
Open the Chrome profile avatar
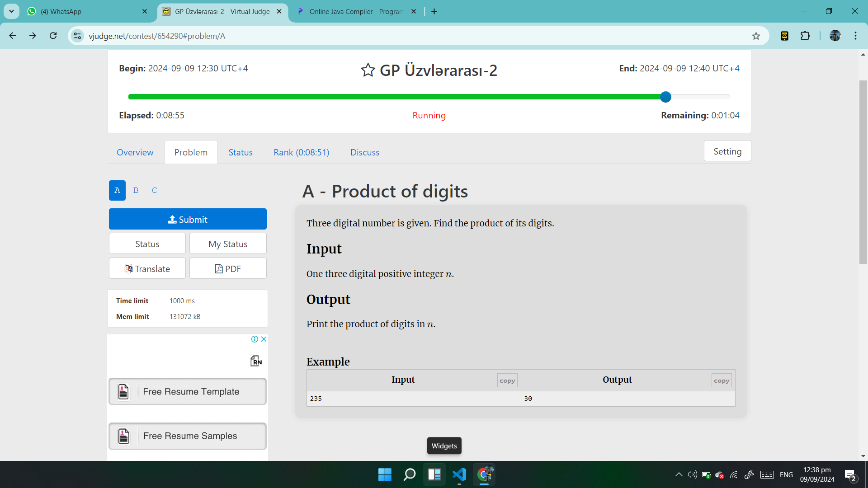835,36
